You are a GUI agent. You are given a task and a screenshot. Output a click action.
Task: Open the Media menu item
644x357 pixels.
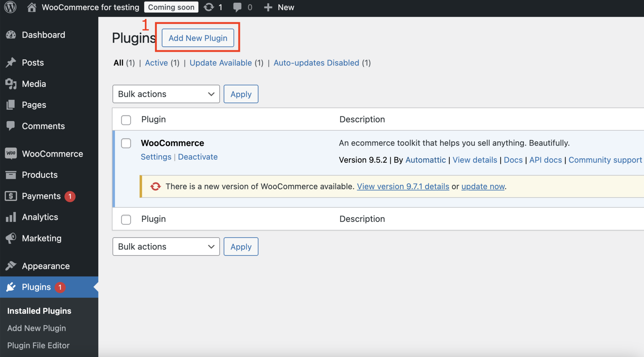34,84
